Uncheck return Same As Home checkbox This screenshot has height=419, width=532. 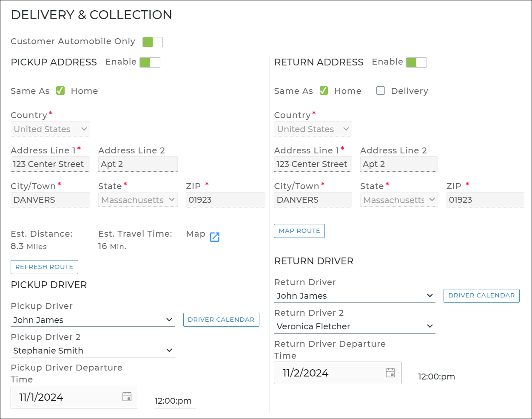click(x=324, y=91)
